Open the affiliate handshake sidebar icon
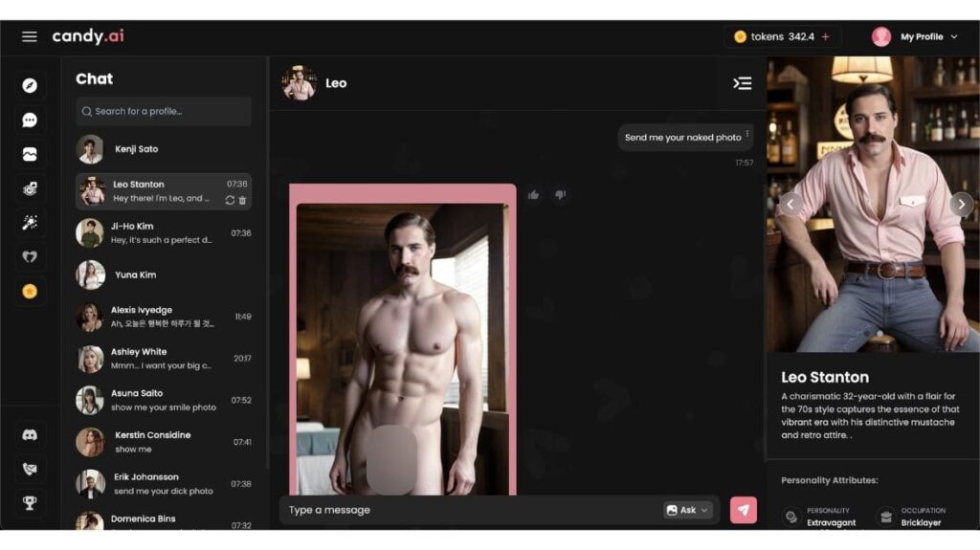The width and height of the screenshot is (980, 550). pos(30,469)
